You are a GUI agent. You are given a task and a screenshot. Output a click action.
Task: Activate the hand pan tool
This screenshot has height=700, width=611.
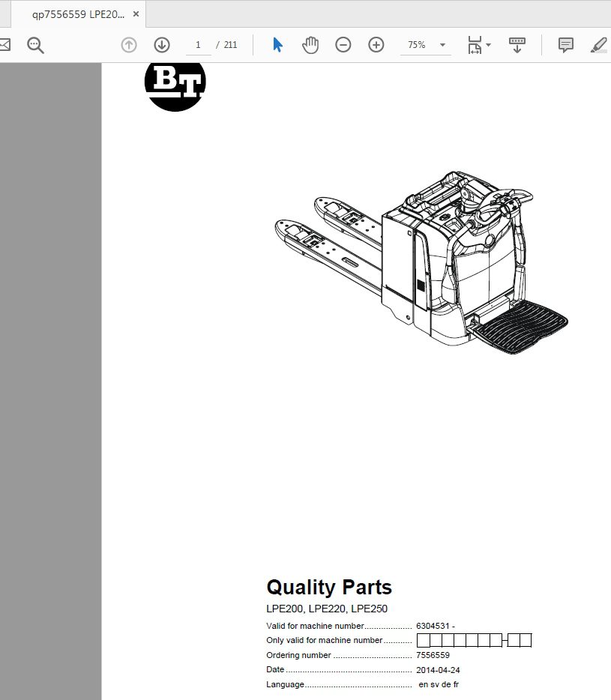[310, 45]
